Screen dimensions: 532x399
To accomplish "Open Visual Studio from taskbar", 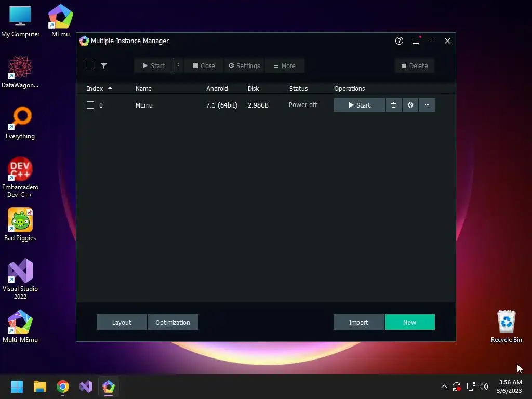I will tap(86, 387).
